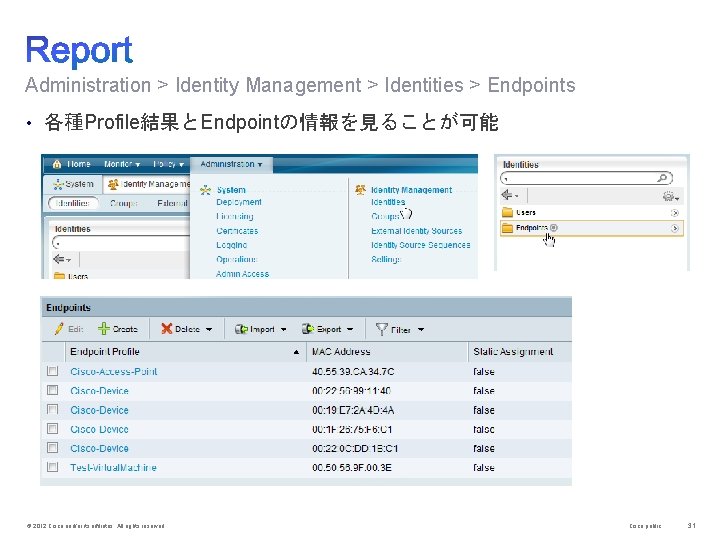Click the green plus Create icon
Screen dimensions: 720x540
104,329
